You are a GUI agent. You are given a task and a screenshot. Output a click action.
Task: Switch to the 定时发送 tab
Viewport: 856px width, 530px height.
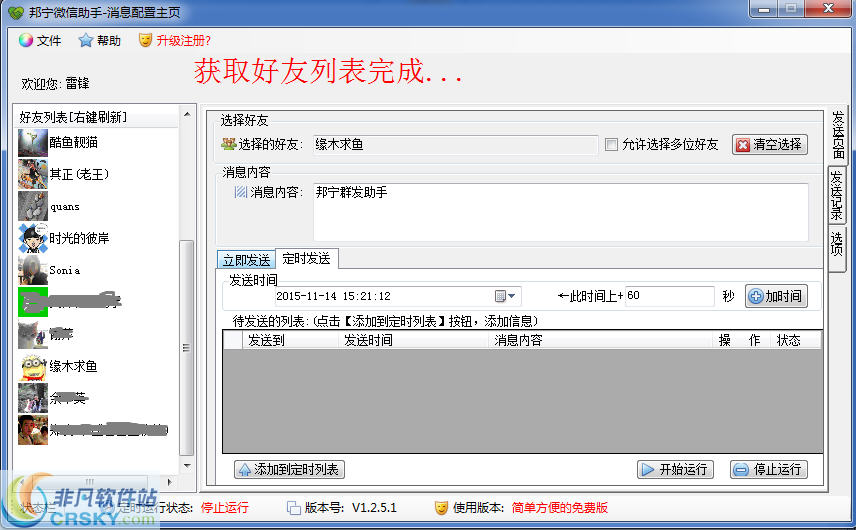click(x=306, y=258)
